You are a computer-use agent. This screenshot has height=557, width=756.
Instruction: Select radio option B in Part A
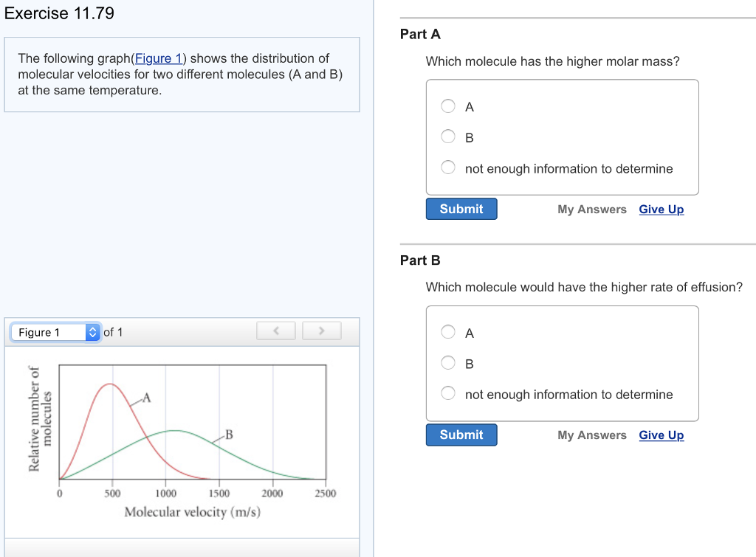click(448, 136)
